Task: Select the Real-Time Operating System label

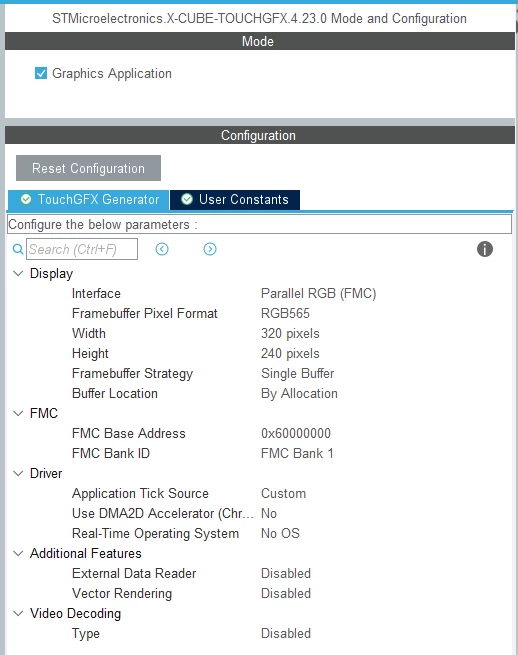Action: point(155,533)
